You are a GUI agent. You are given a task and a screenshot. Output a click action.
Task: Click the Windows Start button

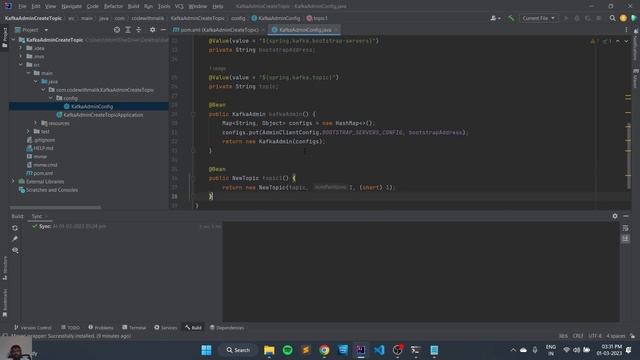tap(207, 350)
